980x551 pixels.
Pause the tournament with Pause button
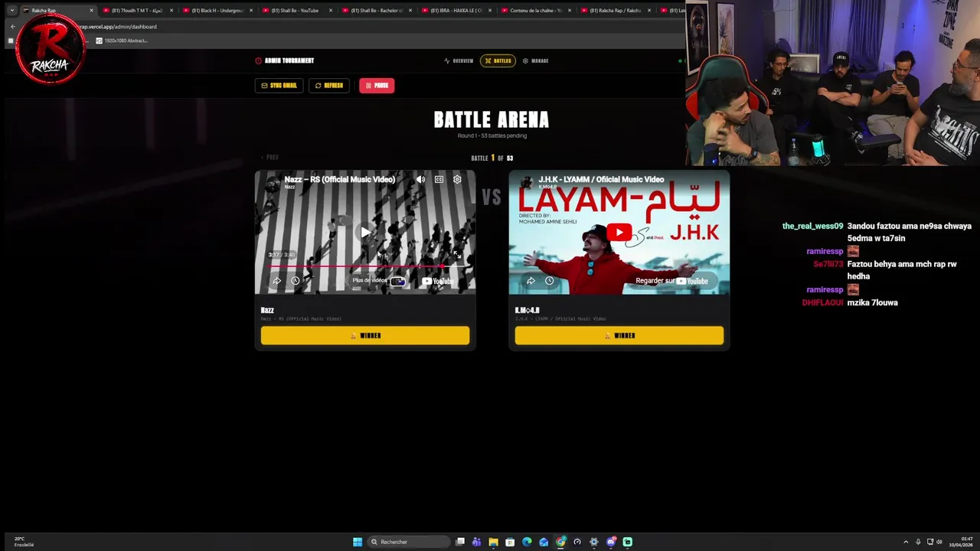click(377, 86)
